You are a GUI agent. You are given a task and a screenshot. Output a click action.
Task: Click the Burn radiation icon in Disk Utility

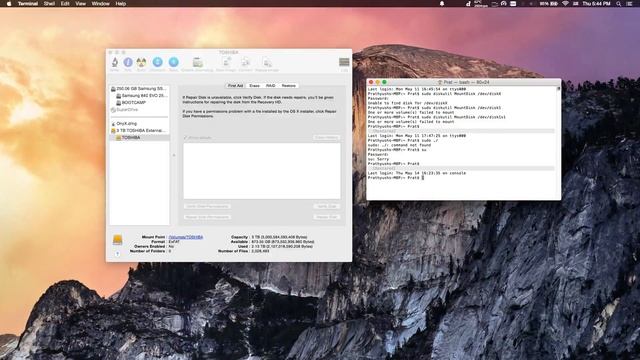141,62
